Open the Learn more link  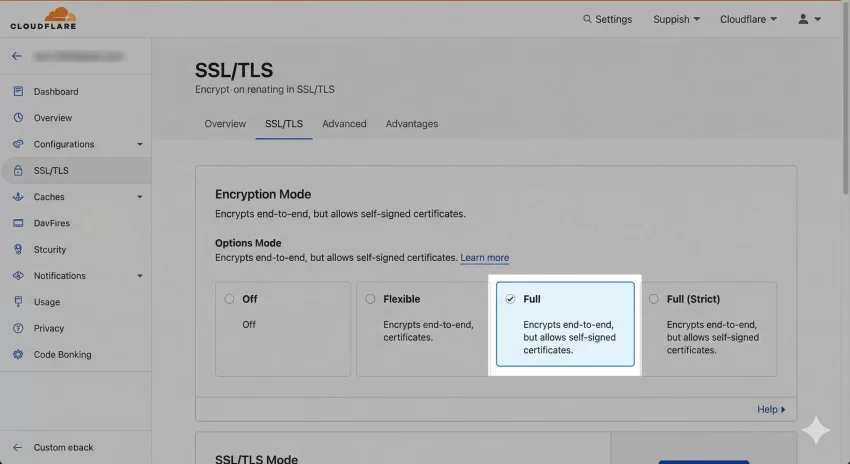tap(485, 257)
